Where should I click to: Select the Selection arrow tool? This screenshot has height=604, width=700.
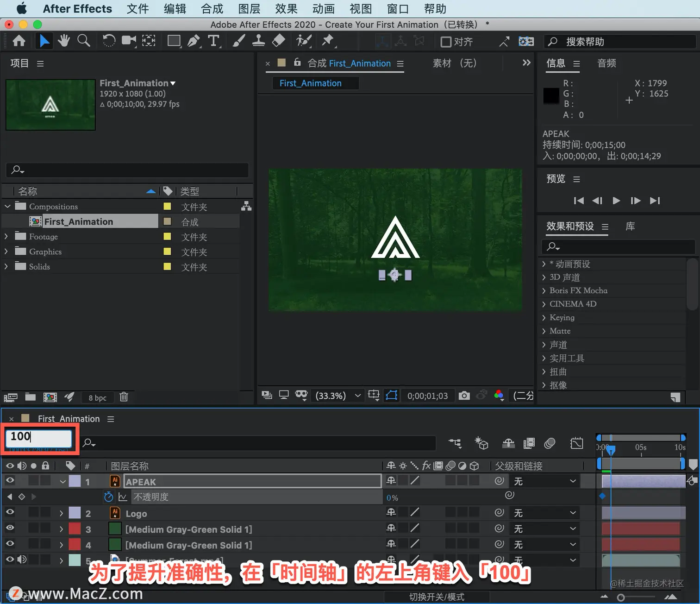(x=44, y=41)
